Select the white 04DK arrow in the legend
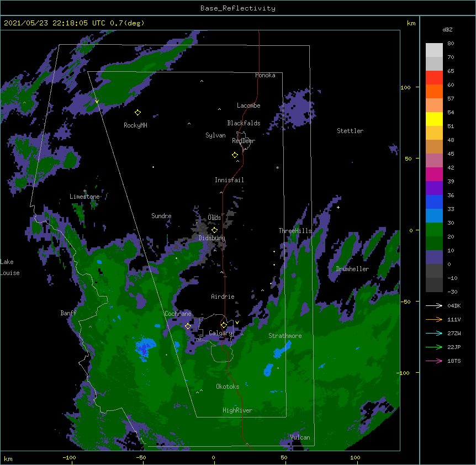Viewport: 476px width, 465px height. pos(434,305)
